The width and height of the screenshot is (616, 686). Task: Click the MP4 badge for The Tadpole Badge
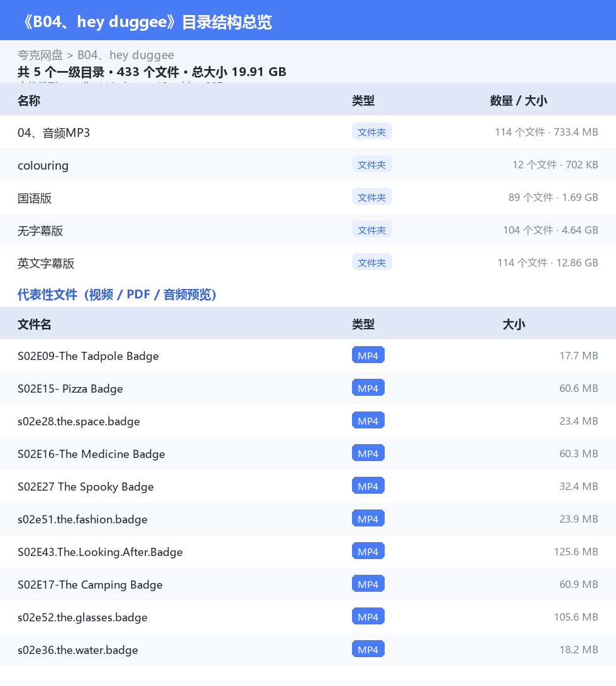click(x=368, y=356)
